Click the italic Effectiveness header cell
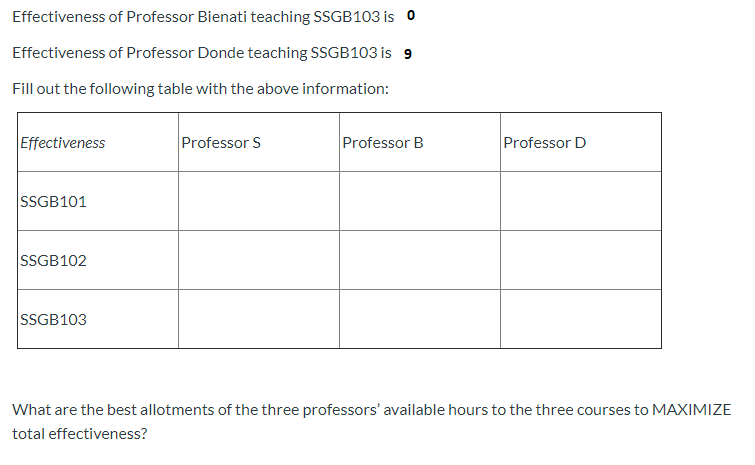The width and height of the screenshot is (755, 465). (63, 143)
